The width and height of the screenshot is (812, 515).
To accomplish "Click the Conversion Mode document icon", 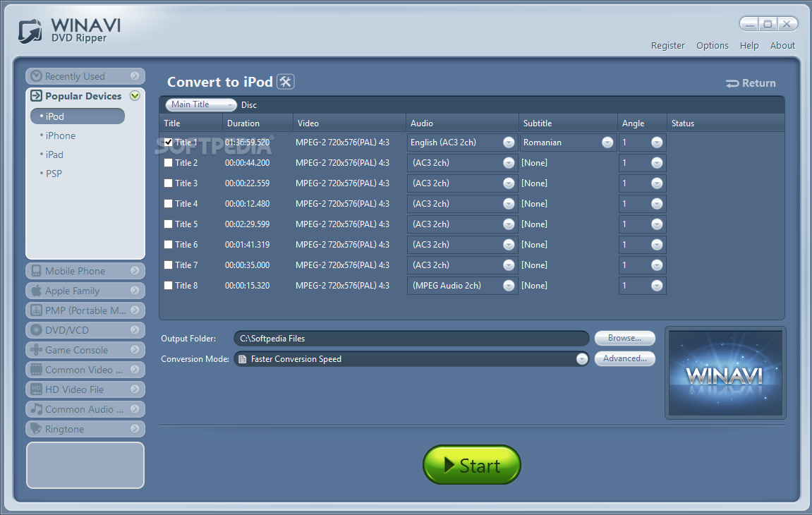I will [242, 359].
